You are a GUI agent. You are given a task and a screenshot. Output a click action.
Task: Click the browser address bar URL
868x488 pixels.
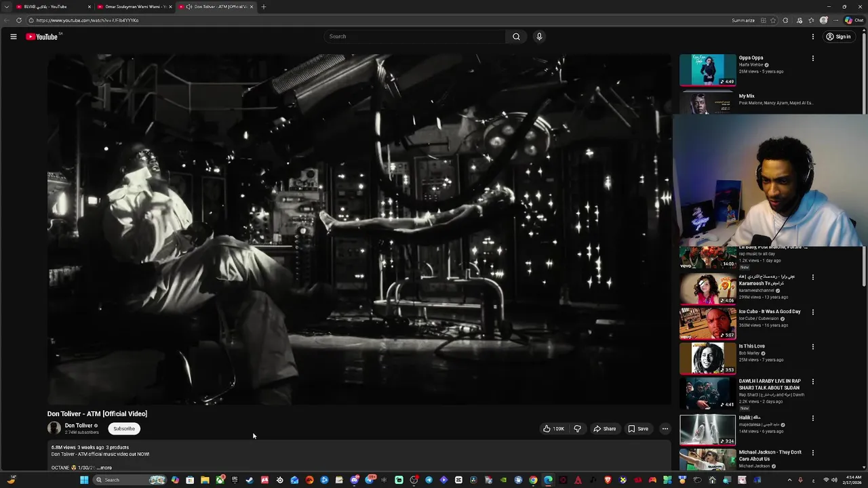[87, 20]
